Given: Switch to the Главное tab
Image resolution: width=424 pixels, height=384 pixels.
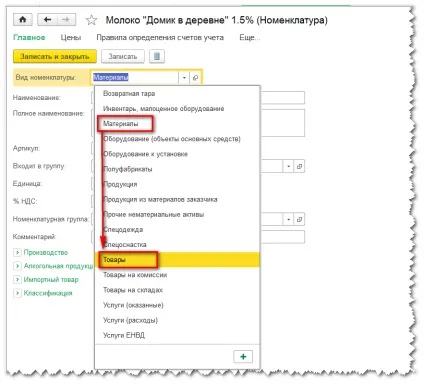Looking at the screenshot, I should click(29, 38).
